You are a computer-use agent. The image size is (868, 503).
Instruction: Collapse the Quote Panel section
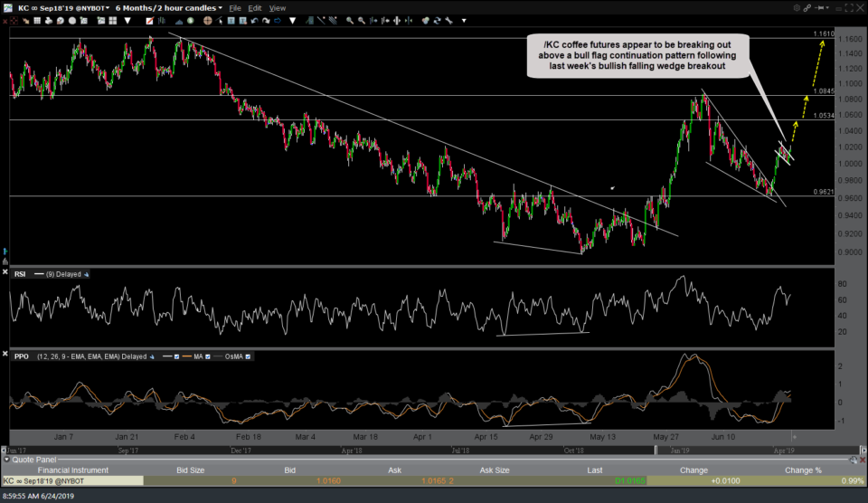5,459
